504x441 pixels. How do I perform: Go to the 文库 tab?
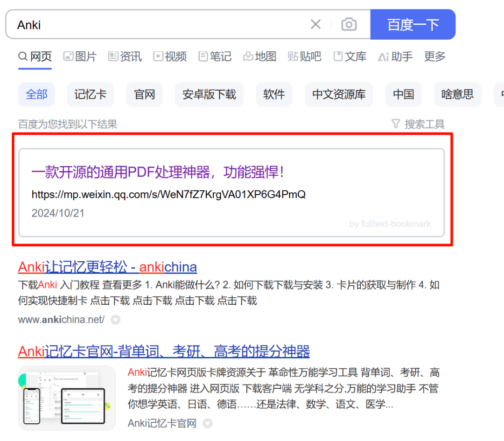point(350,56)
